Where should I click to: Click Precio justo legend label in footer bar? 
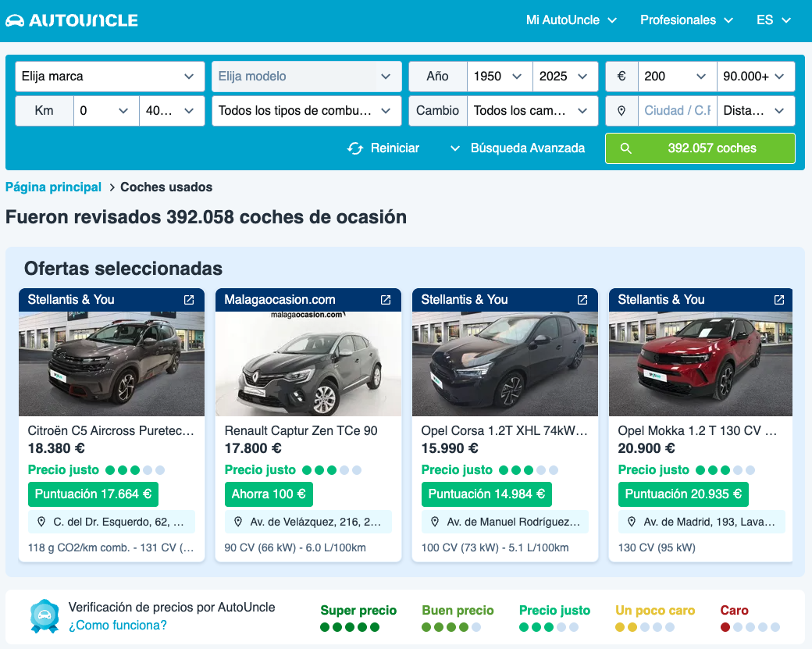click(x=554, y=611)
